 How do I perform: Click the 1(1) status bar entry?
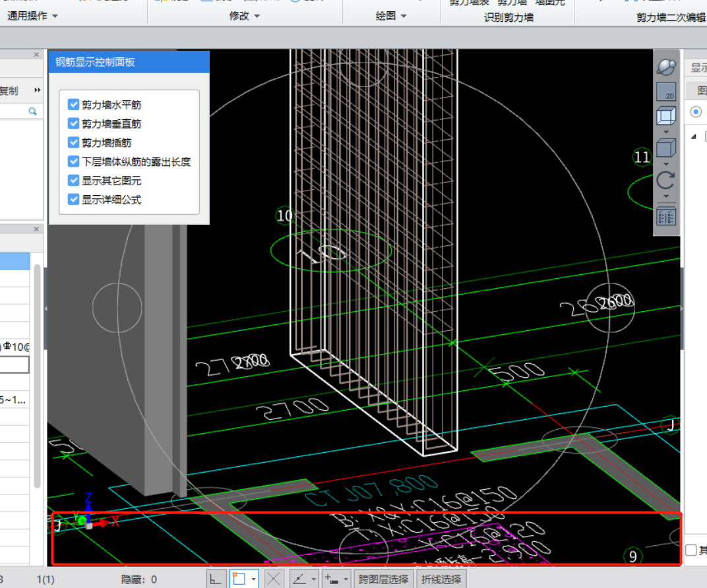(46, 579)
